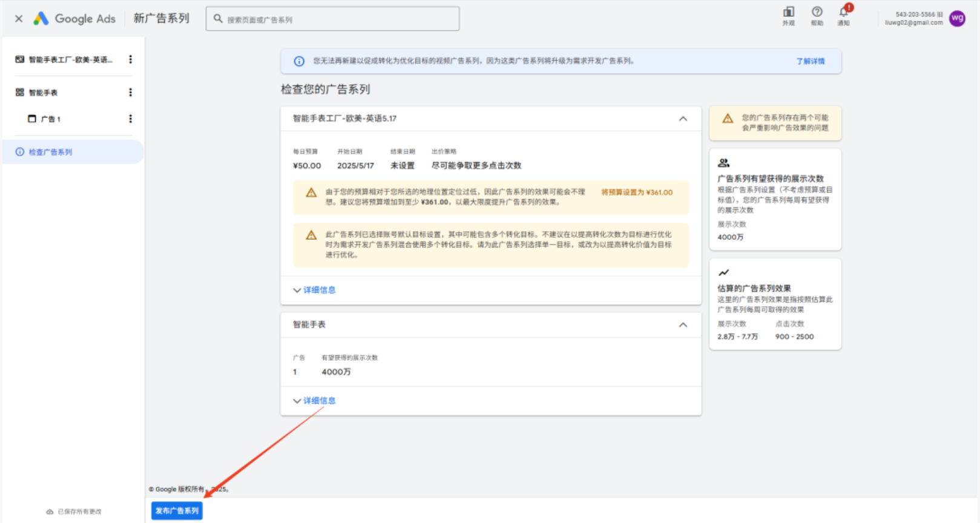Click the grid icon beside the 智能手表 ad group
The height and width of the screenshot is (523, 980).
point(20,92)
